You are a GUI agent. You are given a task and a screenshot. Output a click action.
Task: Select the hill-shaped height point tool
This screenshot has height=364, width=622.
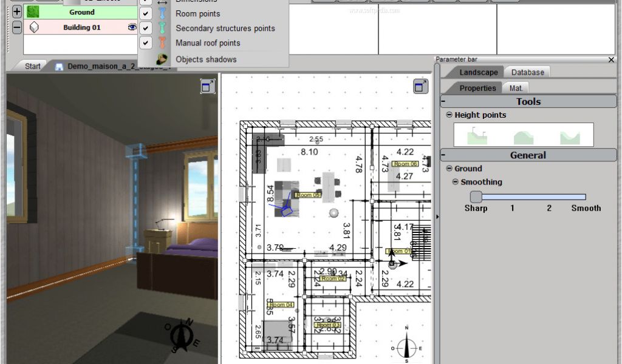[x=523, y=135]
